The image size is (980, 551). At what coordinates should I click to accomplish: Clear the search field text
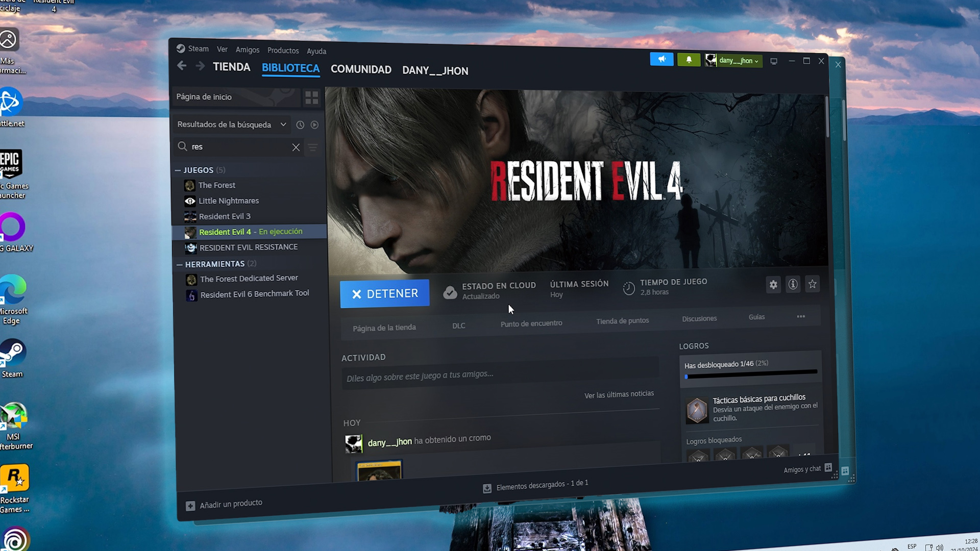point(296,147)
